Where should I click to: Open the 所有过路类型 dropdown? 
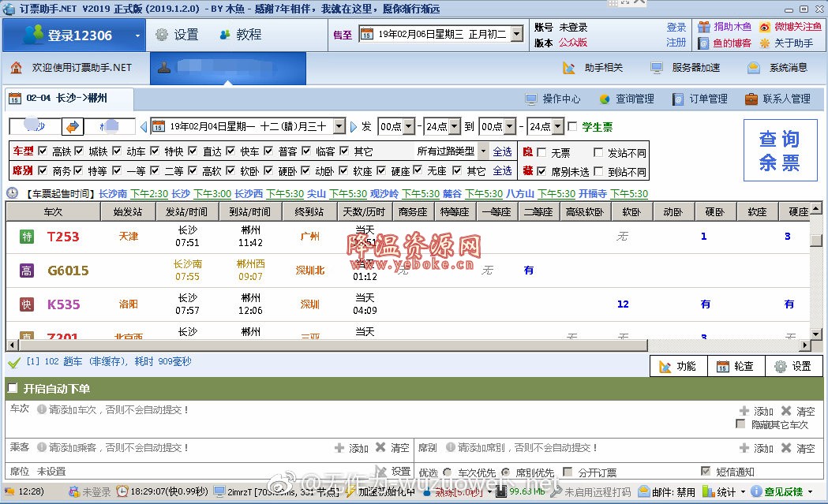pos(483,151)
